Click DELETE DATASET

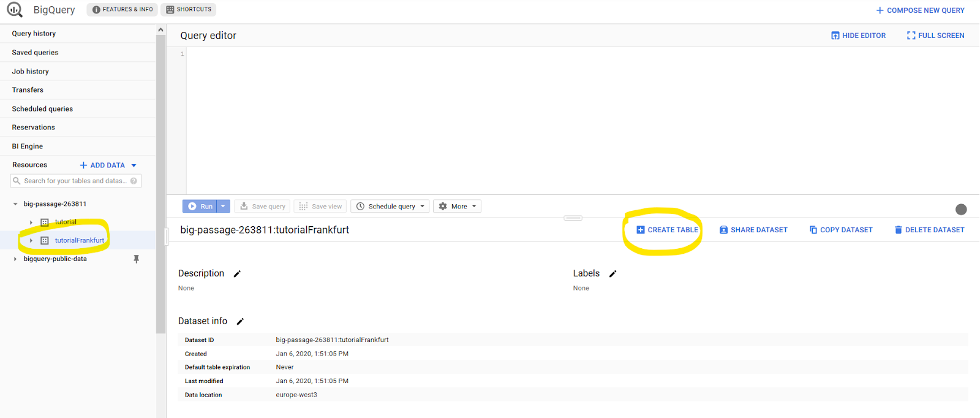click(929, 230)
